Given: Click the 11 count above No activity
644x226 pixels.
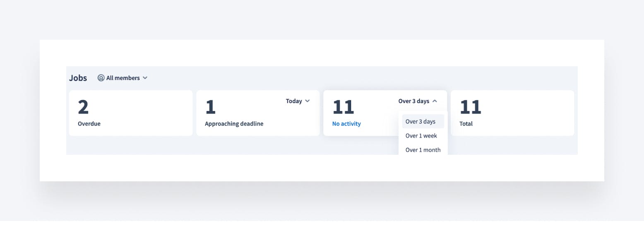Looking at the screenshot, I should [343, 107].
